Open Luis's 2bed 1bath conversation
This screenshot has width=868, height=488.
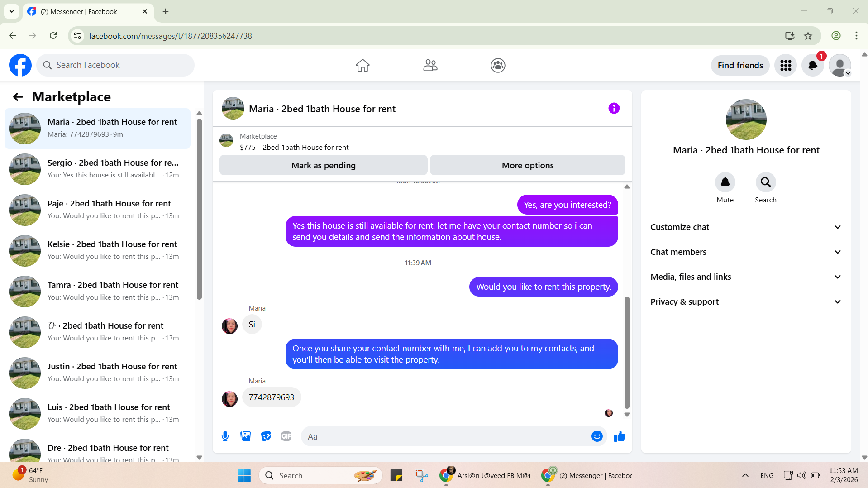97,414
